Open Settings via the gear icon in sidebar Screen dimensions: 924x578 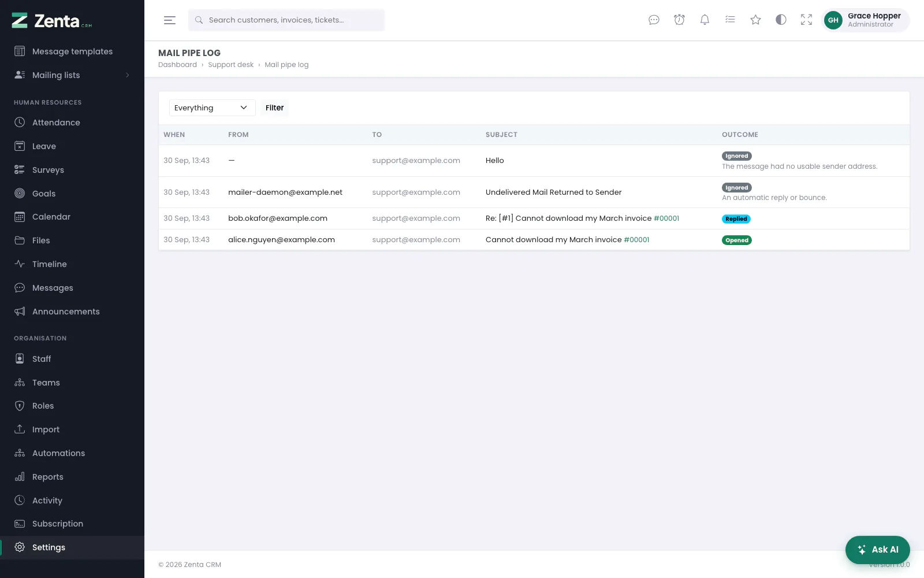(20, 547)
